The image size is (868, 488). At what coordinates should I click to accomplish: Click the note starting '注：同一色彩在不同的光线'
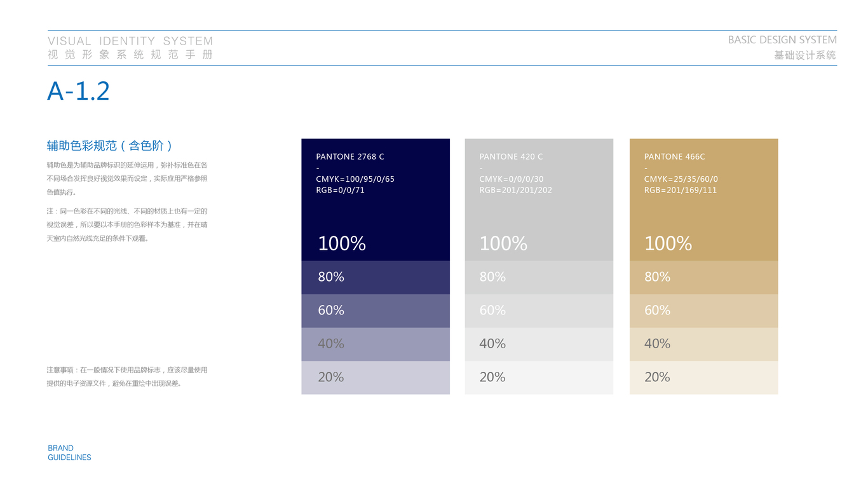tap(127, 224)
